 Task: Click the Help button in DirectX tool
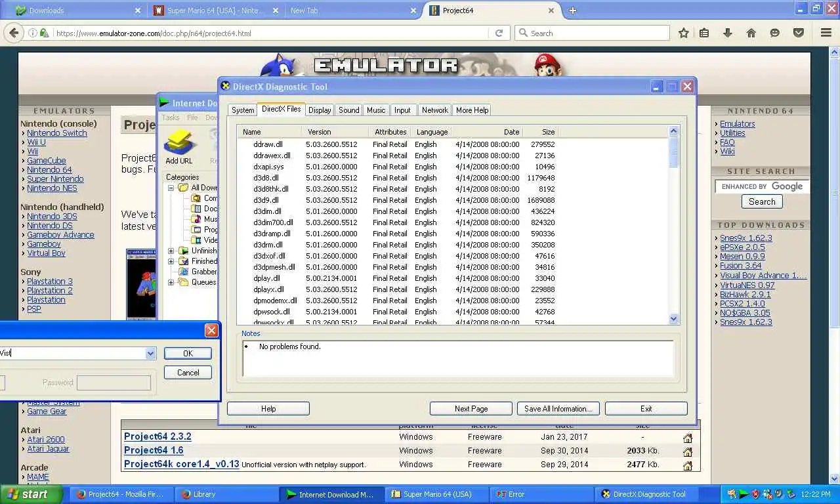(268, 409)
